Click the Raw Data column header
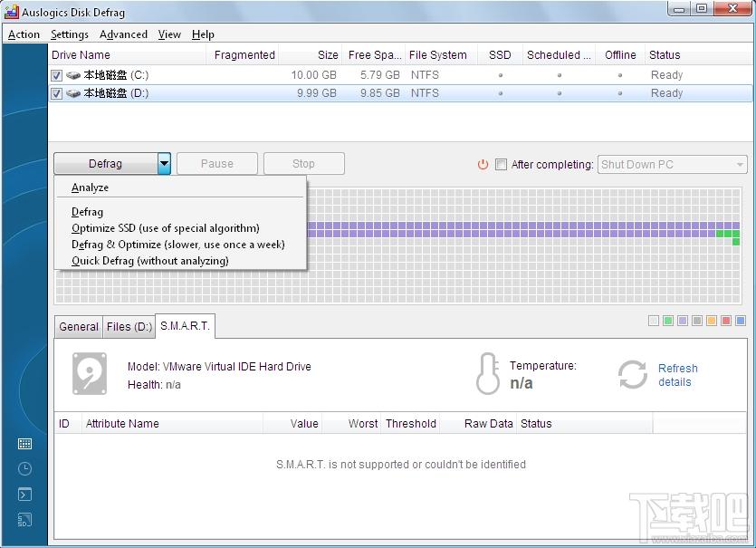Screen dimensions: 756x548 478,424
